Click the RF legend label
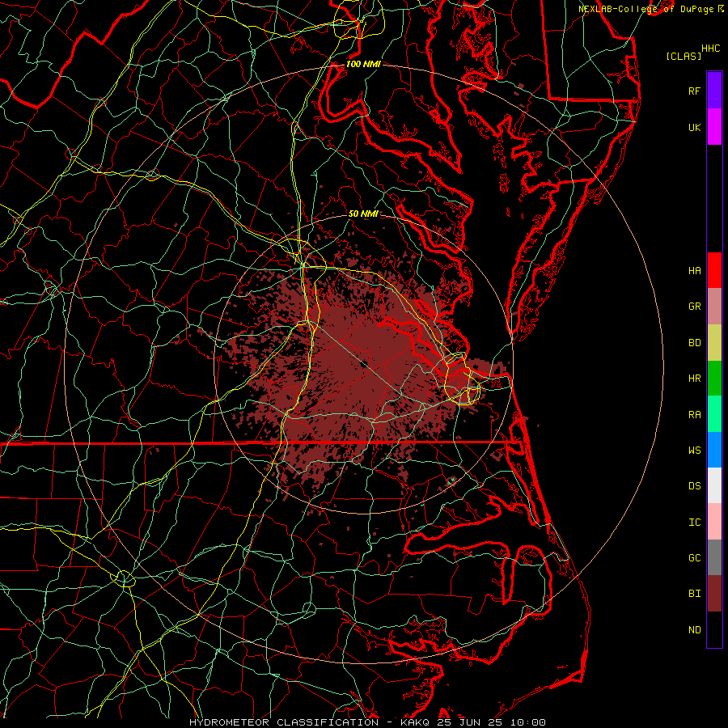728x728 pixels. [x=694, y=91]
